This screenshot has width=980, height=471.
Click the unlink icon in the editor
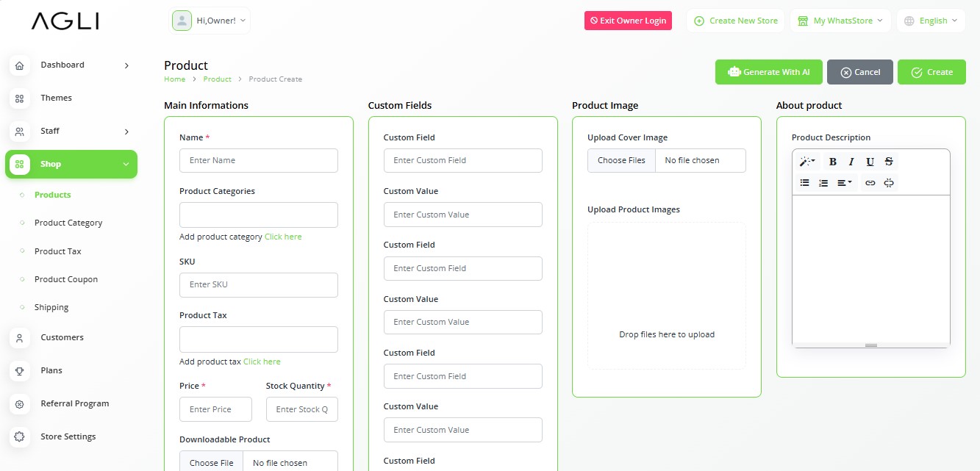click(889, 183)
